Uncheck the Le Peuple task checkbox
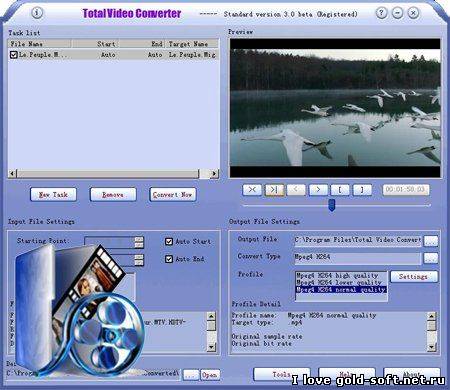Screen dimensions: 450x390 coord(14,55)
